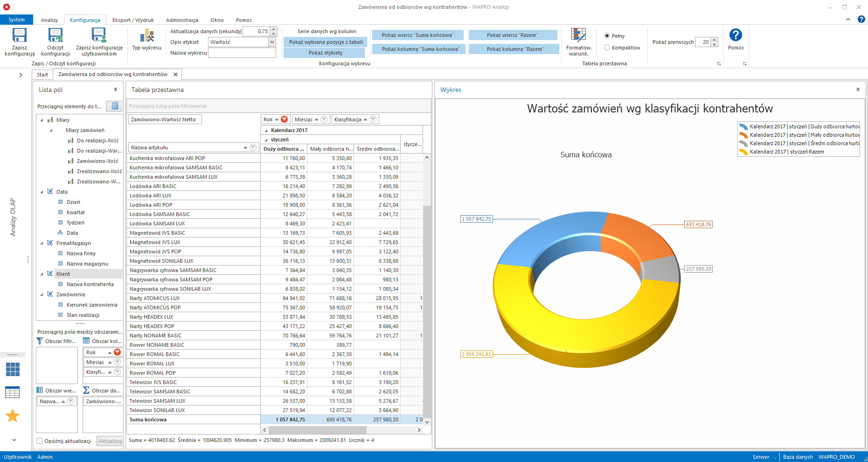Switch to the Analizy ribbon tab
This screenshot has width=868, height=462.
click(49, 20)
